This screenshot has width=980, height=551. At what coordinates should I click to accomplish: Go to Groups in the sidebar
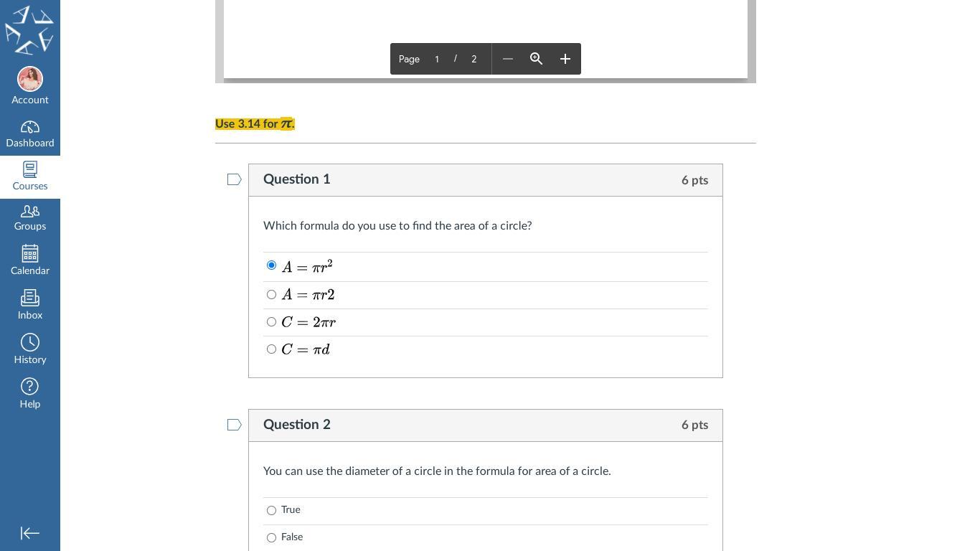coord(30,217)
